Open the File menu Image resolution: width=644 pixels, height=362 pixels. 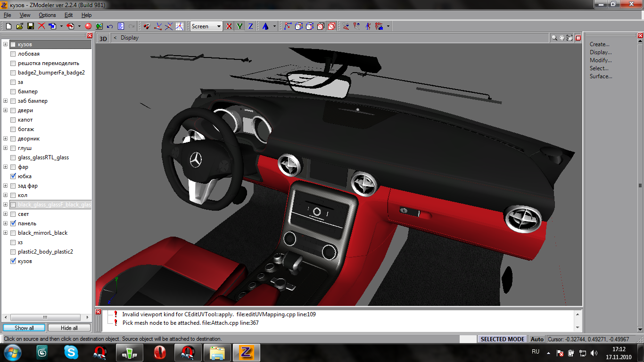tap(8, 15)
